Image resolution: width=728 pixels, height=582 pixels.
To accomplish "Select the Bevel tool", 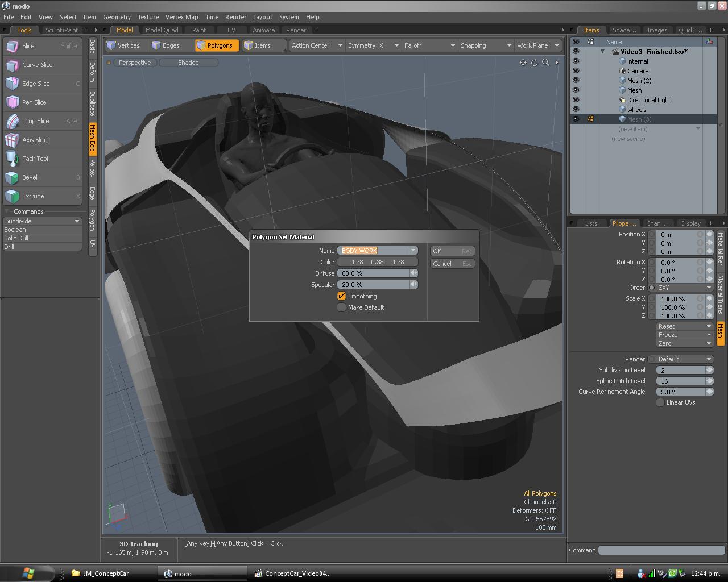I will [x=30, y=177].
